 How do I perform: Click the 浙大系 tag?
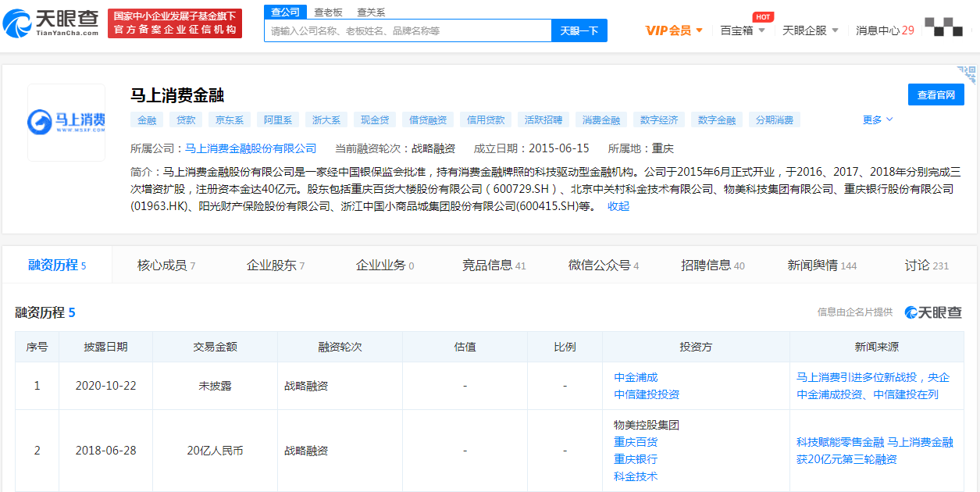(x=326, y=120)
